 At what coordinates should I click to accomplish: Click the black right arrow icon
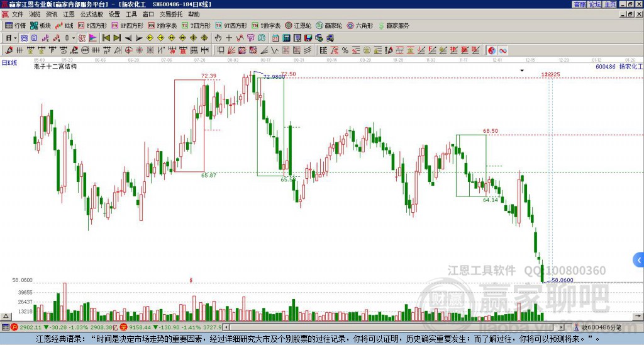point(139,38)
